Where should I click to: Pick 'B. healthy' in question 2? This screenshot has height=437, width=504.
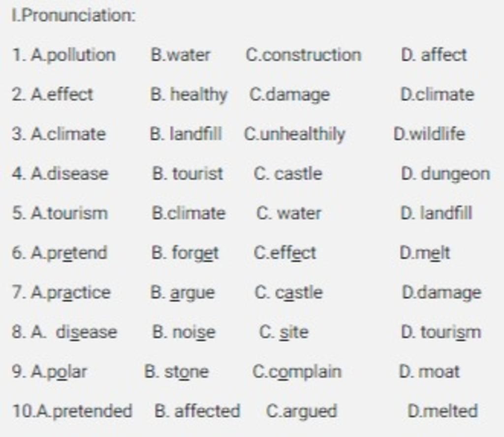point(189,95)
